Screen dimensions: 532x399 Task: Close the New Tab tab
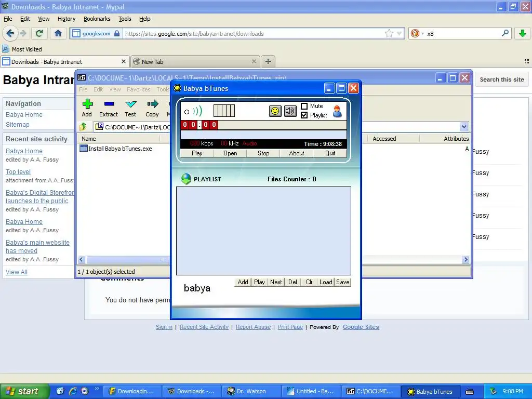pos(254,61)
